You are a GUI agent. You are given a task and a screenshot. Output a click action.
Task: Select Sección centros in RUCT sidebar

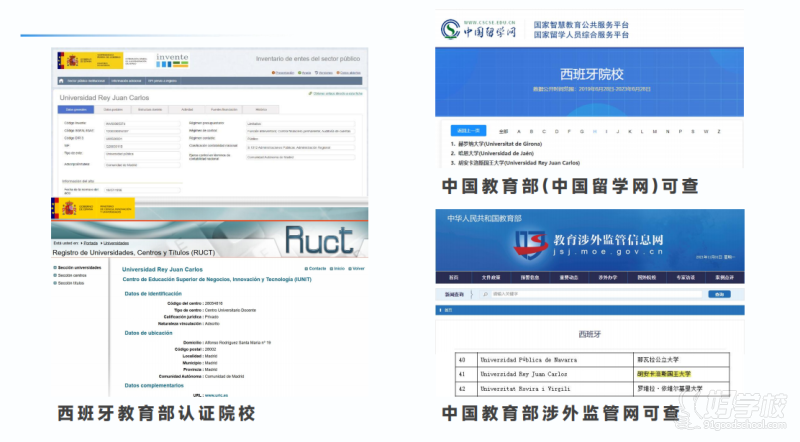coord(76,276)
